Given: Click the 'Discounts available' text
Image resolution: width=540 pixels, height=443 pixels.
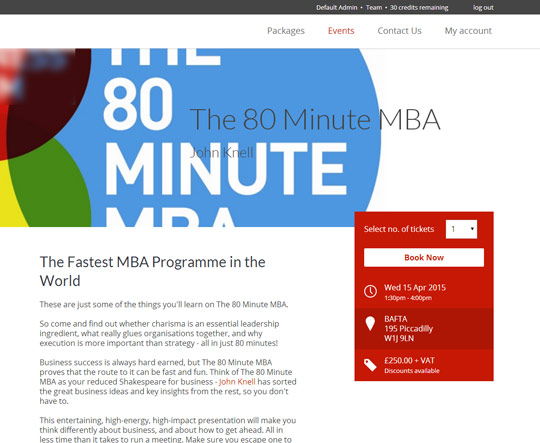Looking at the screenshot, I should [x=412, y=371].
